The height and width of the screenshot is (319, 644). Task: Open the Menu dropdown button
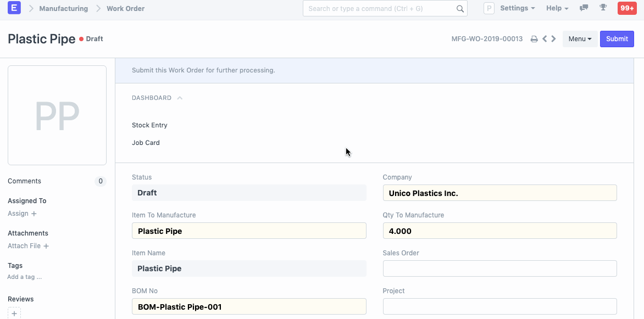pyautogui.click(x=580, y=39)
